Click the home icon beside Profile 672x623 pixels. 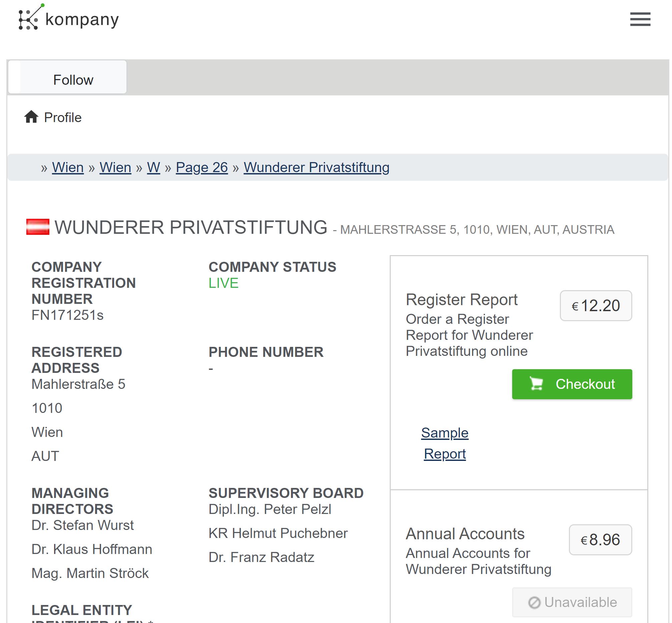coord(31,117)
